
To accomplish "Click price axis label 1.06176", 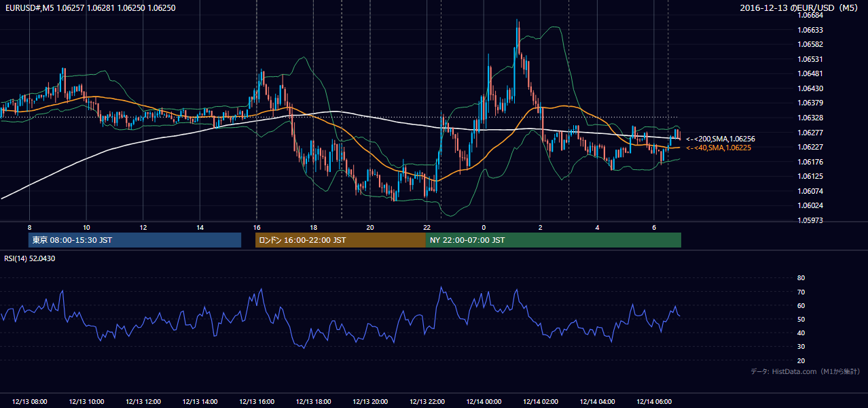I will [810, 162].
